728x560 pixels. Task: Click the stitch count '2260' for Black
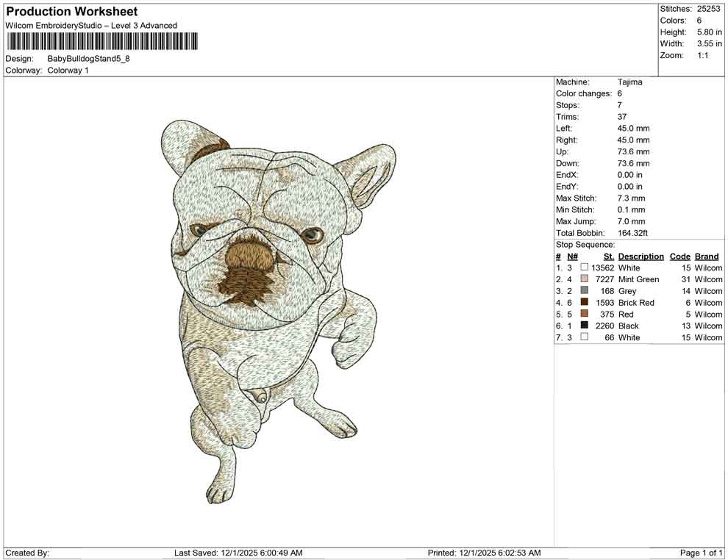coord(605,326)
